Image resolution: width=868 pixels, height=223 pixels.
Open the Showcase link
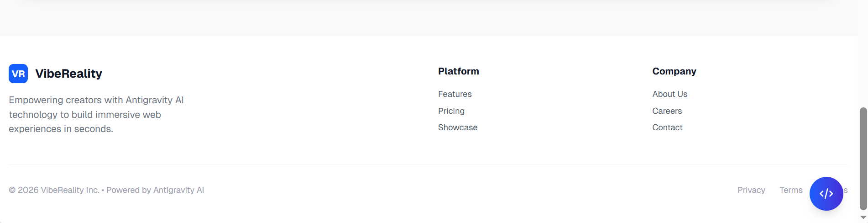tap(458, 127)
